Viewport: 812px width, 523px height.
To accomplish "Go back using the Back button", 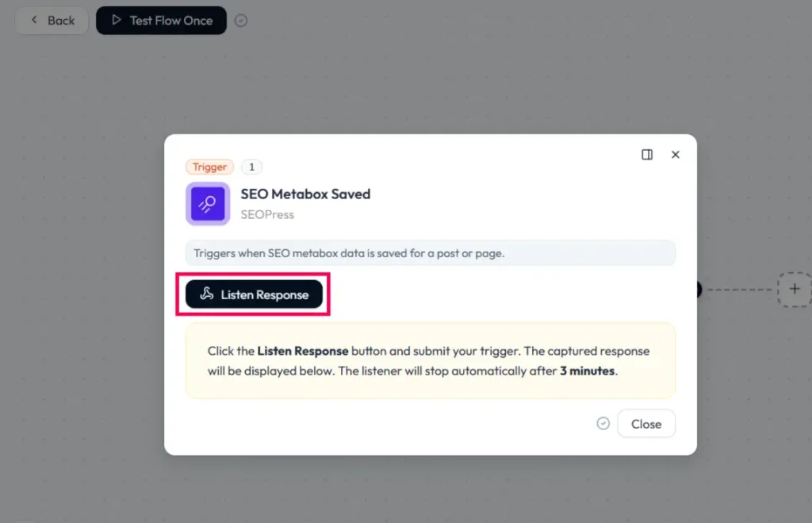I will click(x=52, y=20).
